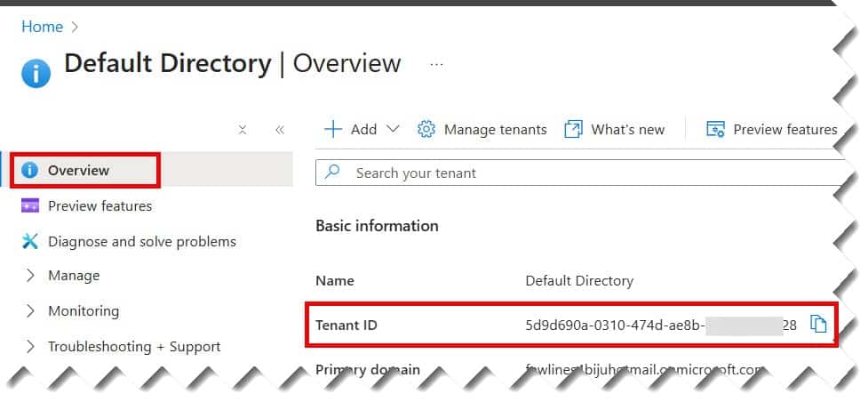This screenshot has height=402, width=868.
Task: Click the search magnifier icon
Action: click(332, 172)
